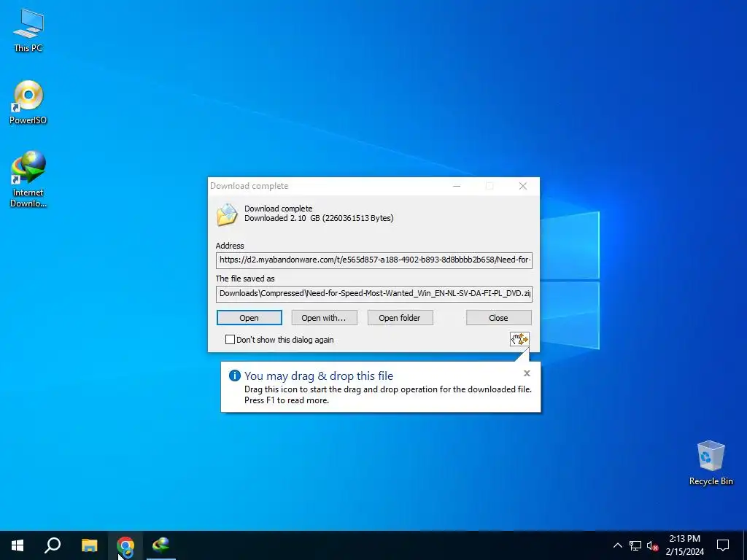Click the Close button in dialog

pyautogui.click(x=498, y=318)
